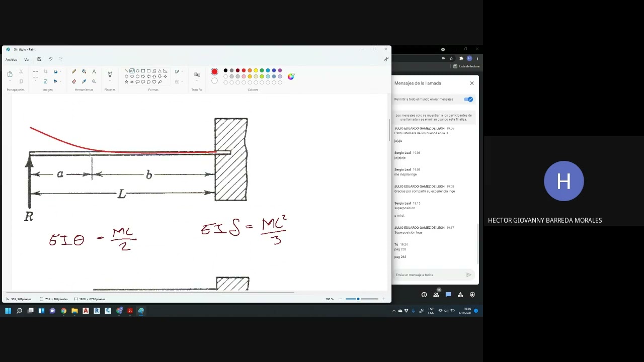The width and height of the screenshot is (644, 362).
Task: Select the active red Color 1 swatch
Action: pos(214,72)
